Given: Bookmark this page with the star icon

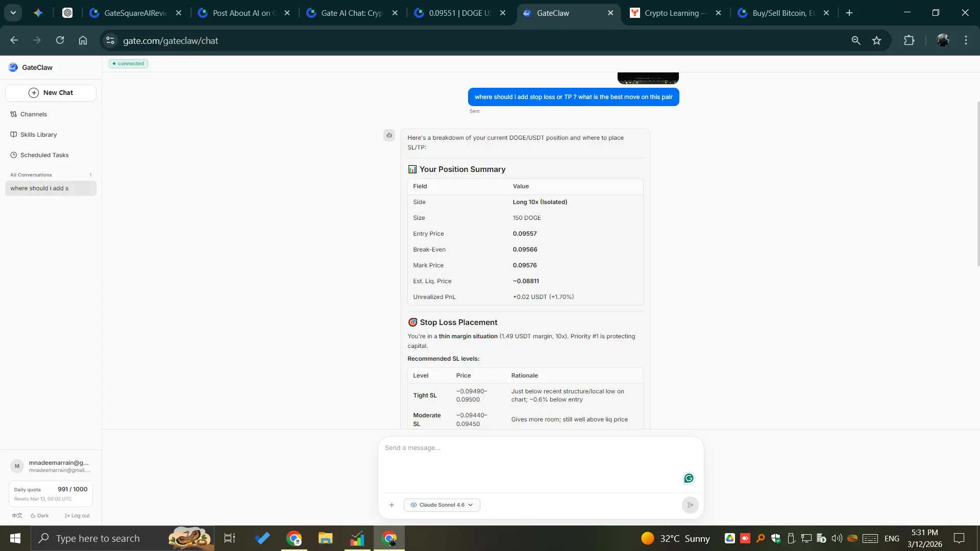Looking at the screenshot, I should click(x=876, y=41).
